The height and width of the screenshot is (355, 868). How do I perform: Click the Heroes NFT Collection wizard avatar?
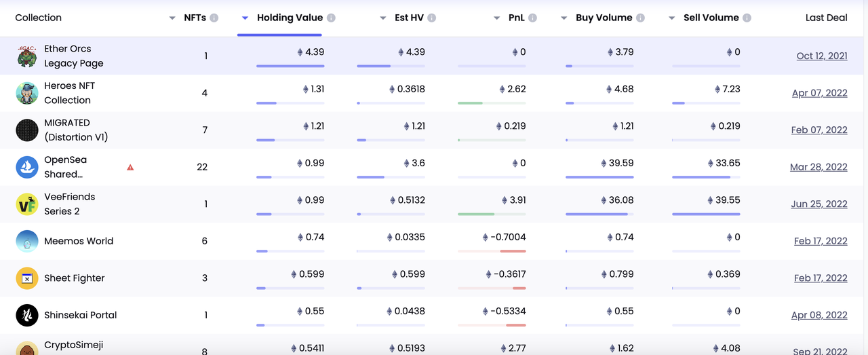(27, 93)
